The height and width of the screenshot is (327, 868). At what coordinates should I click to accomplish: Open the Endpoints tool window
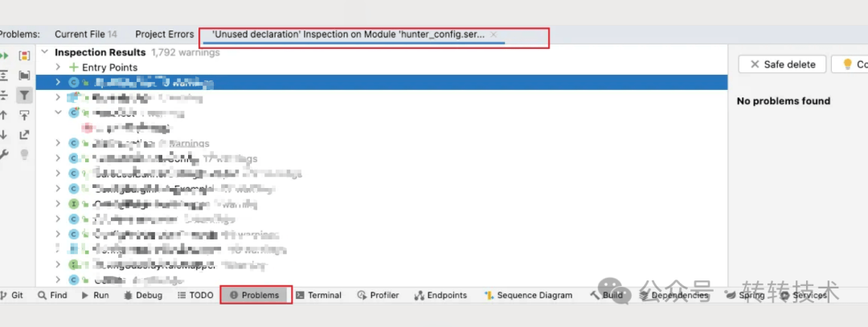(x=440, y=295)
